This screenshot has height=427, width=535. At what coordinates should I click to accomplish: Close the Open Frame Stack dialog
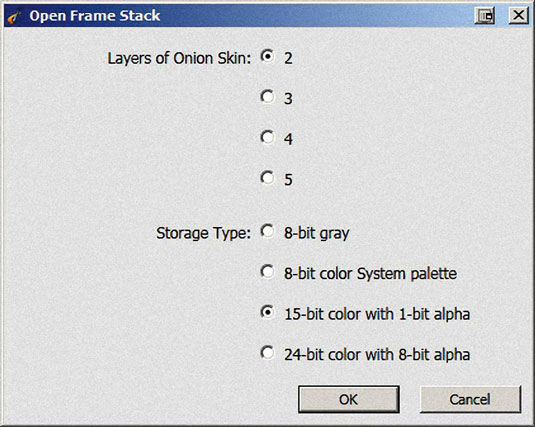pos(519,16)
